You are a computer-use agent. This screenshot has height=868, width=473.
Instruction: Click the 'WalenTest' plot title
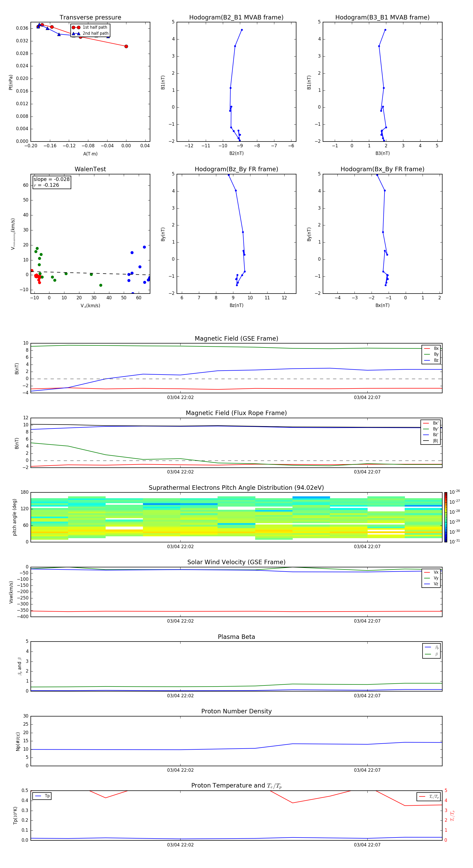coord(90,169)
